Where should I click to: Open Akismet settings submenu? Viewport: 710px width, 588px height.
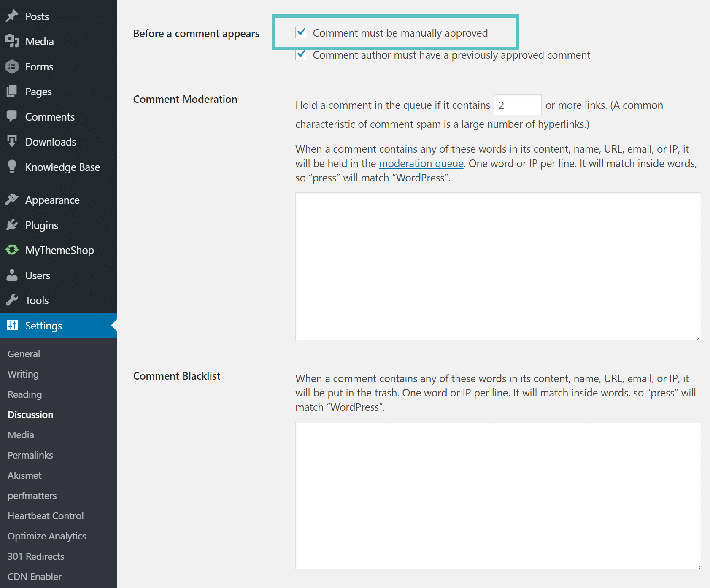pos(24,475)
